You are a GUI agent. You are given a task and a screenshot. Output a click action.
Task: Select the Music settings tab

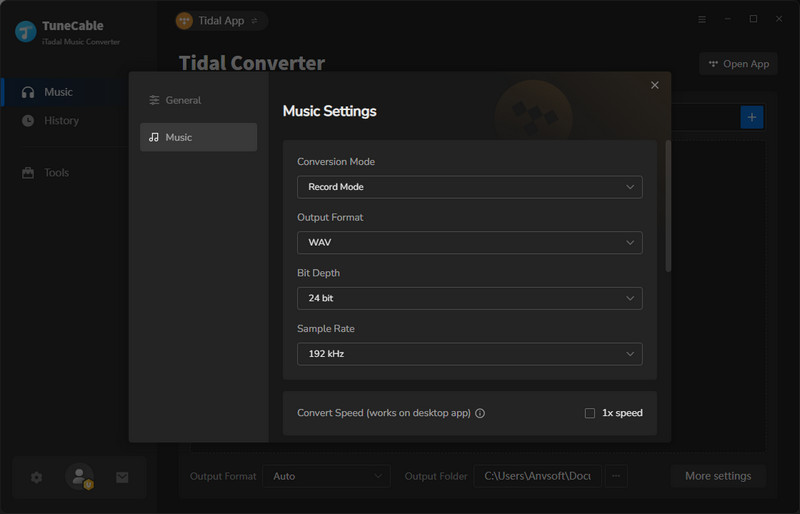[198, 137]
